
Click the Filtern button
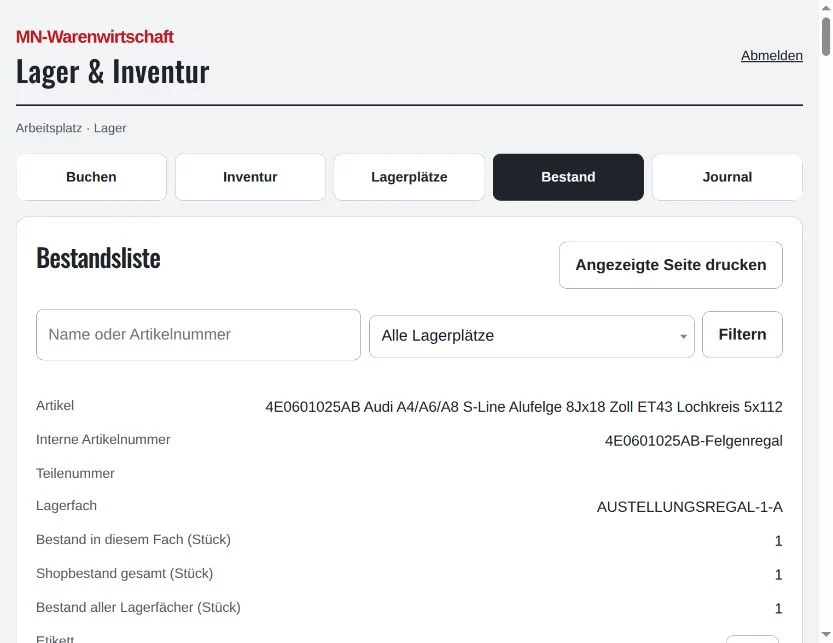pyautogui.click(x=742, y=334)
